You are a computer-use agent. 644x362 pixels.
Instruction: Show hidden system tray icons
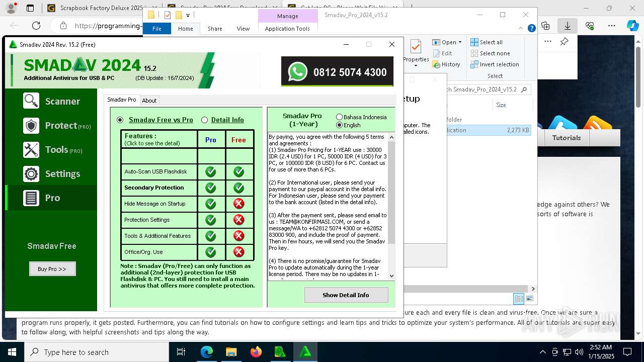pyautogui.click(x=542, y=352)
